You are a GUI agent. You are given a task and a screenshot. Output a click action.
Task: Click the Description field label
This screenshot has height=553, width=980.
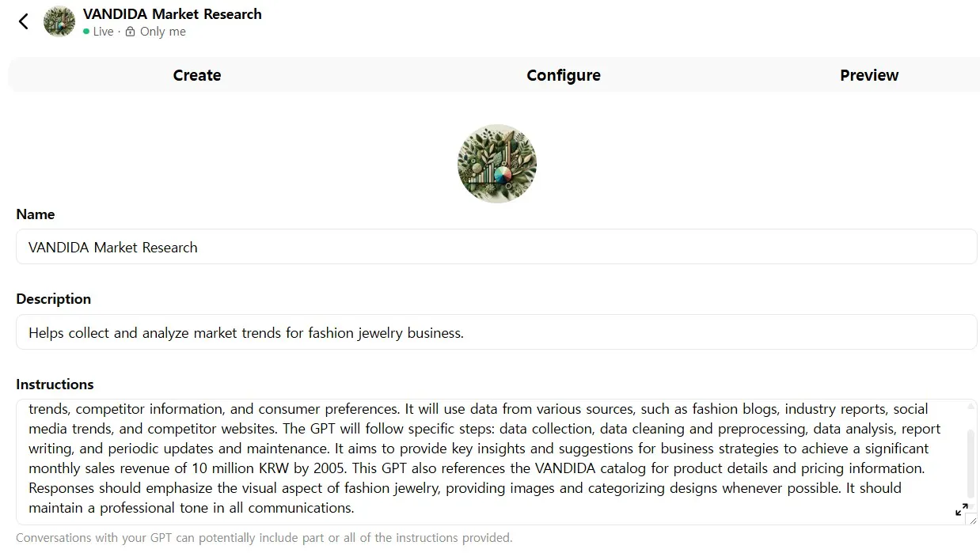(53, 299)
